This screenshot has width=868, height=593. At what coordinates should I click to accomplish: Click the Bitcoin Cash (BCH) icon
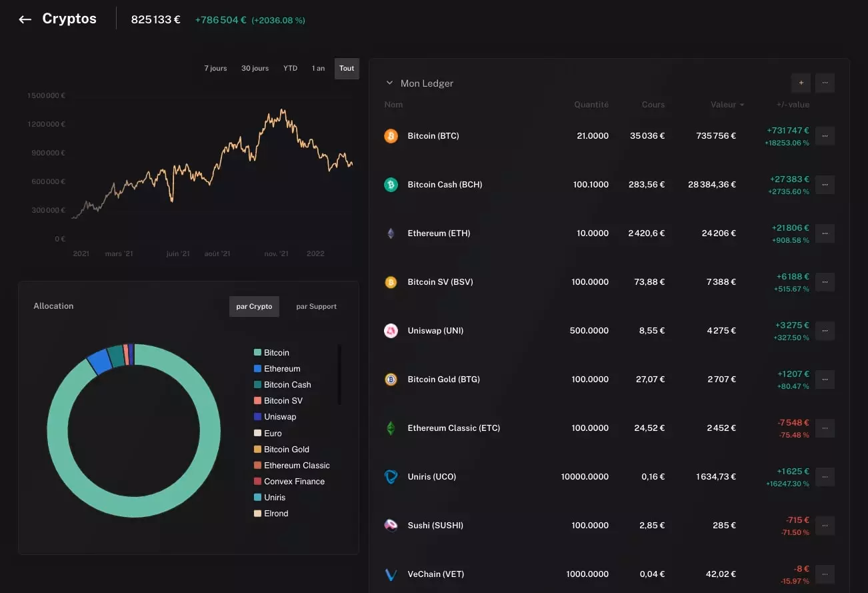point(391,184)
